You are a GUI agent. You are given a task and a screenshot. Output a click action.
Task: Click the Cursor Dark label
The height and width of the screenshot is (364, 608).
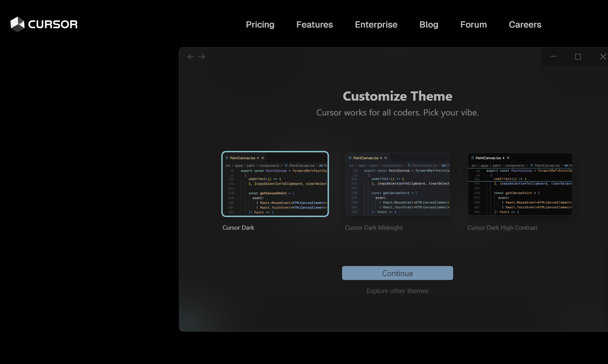238,227
